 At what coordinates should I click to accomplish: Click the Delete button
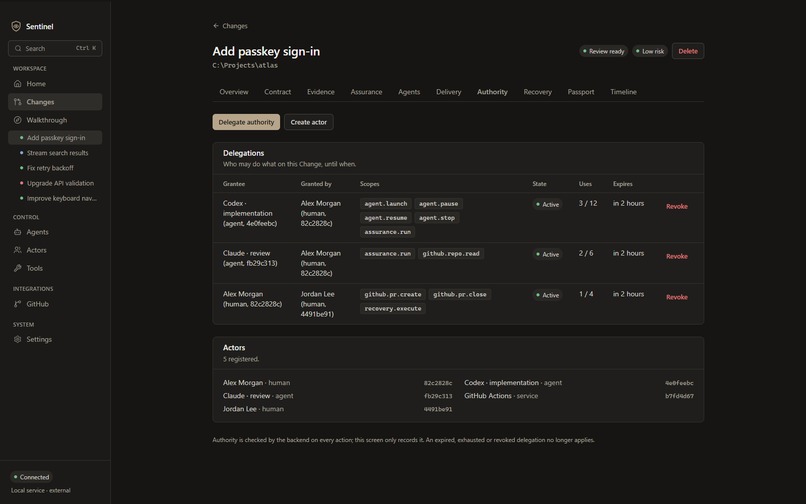point(688,51)
